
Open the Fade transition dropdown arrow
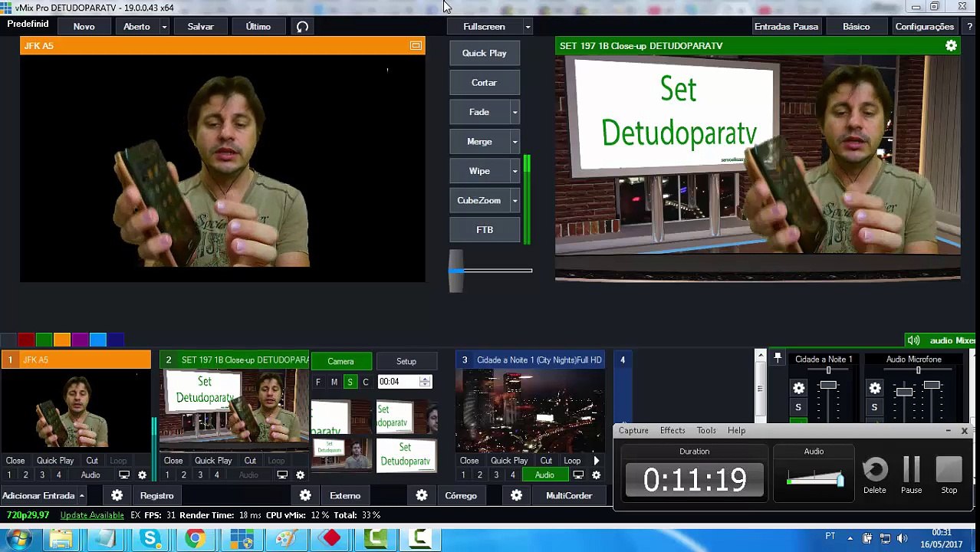coord(515,113)
